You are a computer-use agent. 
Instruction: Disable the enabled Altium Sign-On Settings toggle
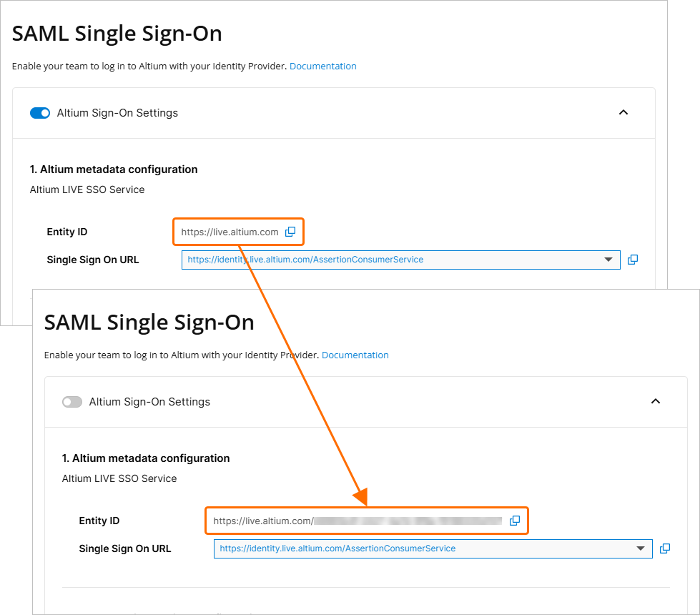[x=40, y=112]
